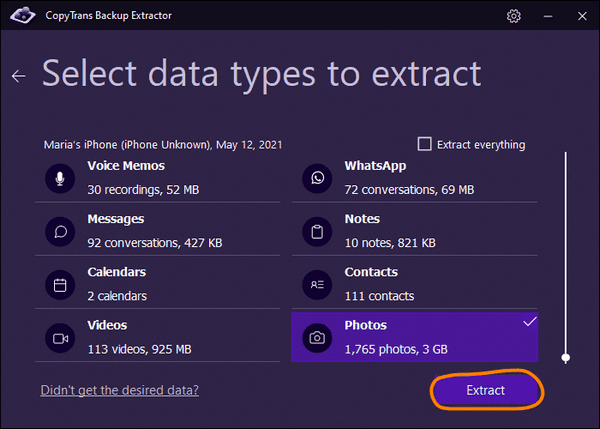Click "72 conversations, 69 MB" text
This screenshot has height=429, width=600.
tap(409, 190)
